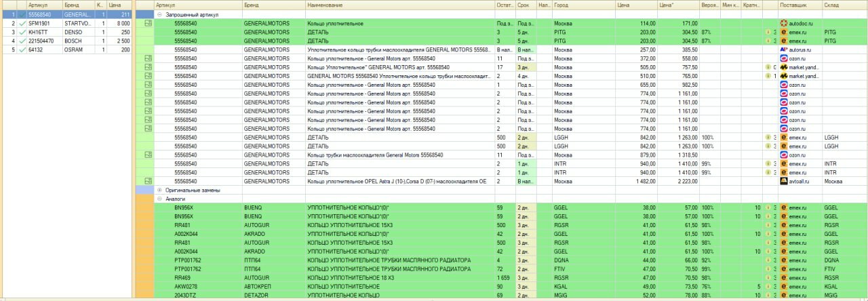Click check mark beside 221504470
This screenshot has width=868, height=301.
(22, 41)
